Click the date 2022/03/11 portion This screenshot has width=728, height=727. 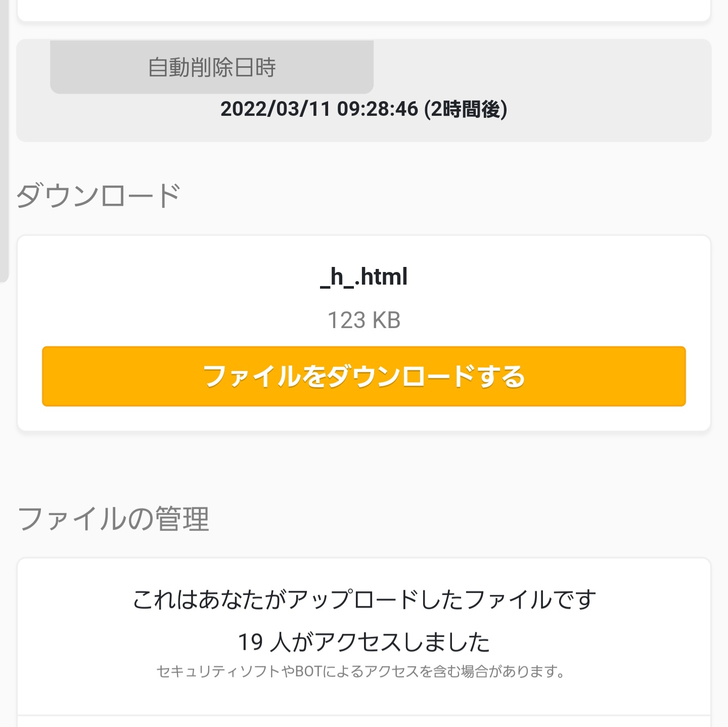[275, 109]
